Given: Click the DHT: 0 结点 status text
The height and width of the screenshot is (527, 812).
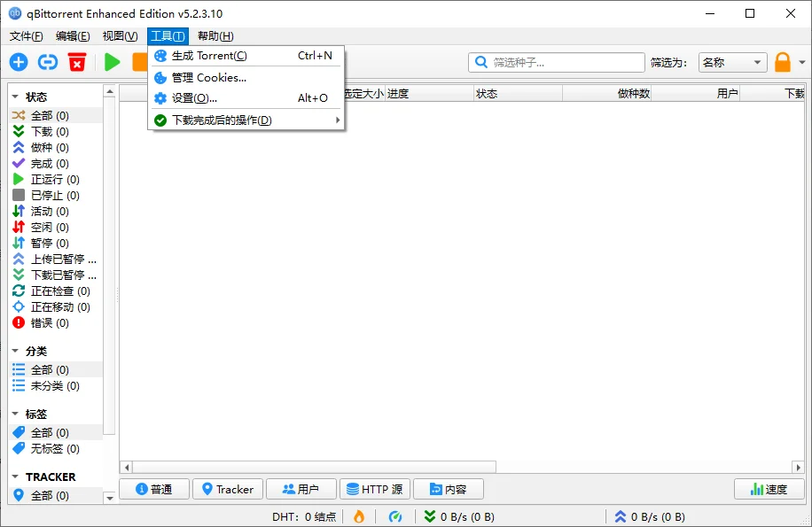Looking at the screenshot, I should (x=304, y=516).
